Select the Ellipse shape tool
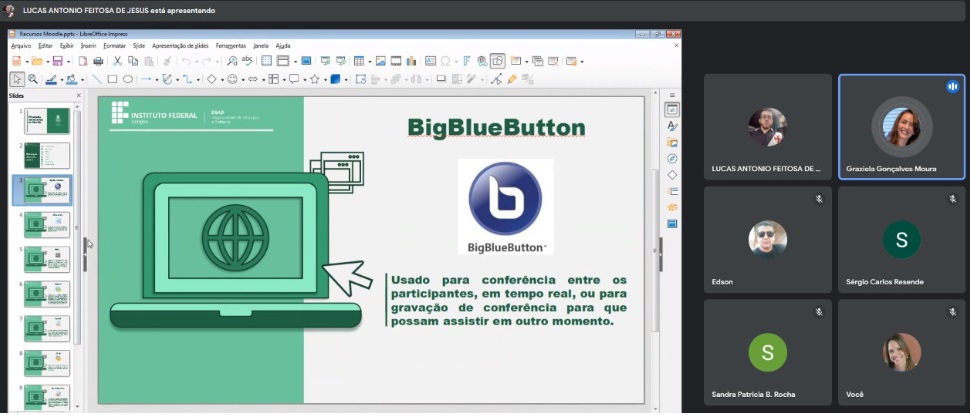This screenshot has width=970, height=415. [x=128, y=79]
